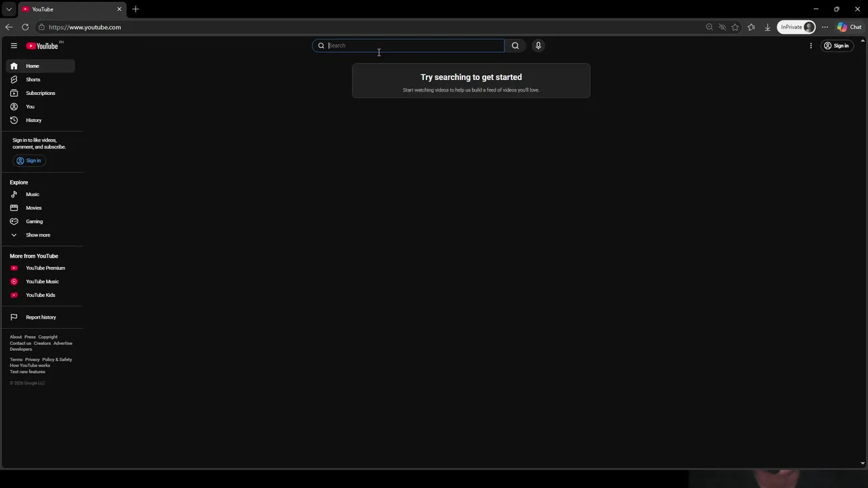Image resolution: width=868 pixels, height=488 pixels.
Task: Open the YouTube hamburger guide menu
Action: click(x=14, y=45)
